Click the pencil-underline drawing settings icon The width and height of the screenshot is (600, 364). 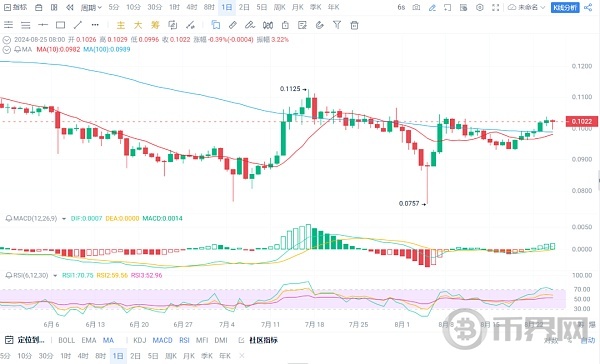(x=250, y=25)
